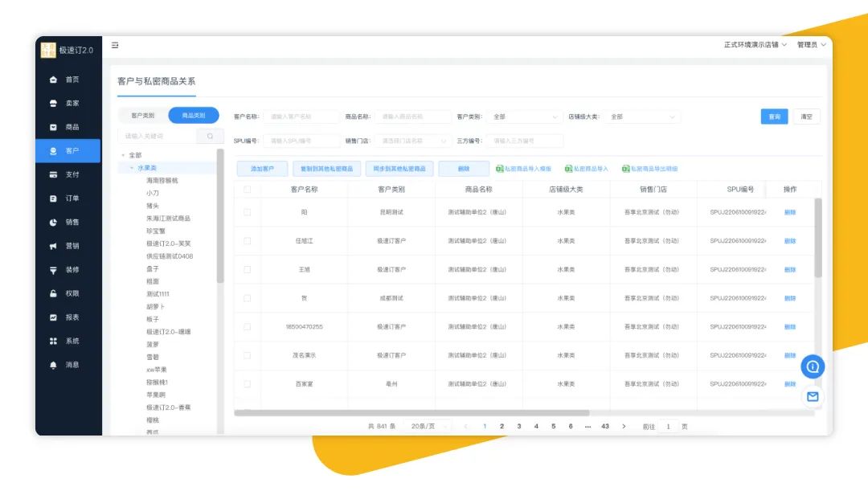Screen dimensions: 868x499
Task: Download the 私密商品导入模版 Excel template
Action: click(524, 169)
